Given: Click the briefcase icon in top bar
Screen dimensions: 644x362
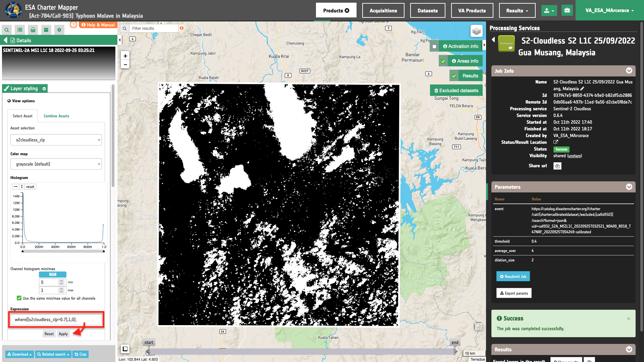Looking at the screenshot, I should (x=567, y=10).
